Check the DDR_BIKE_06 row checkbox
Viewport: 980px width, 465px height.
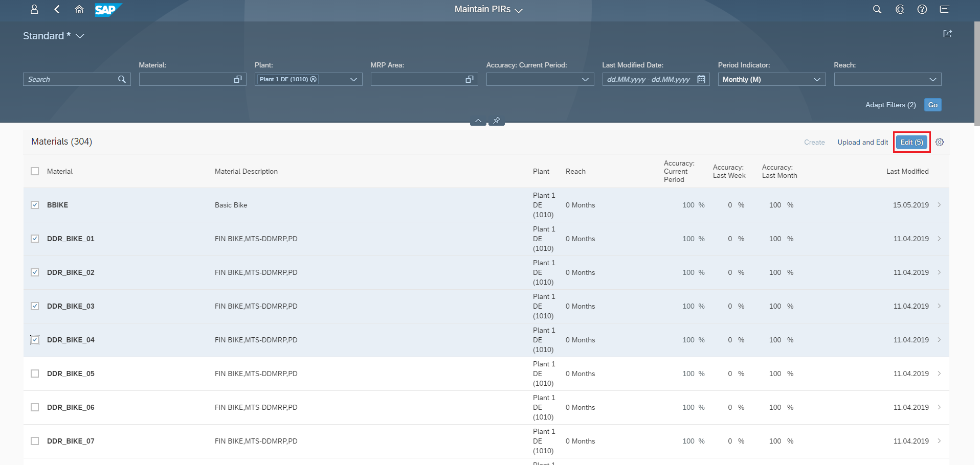(x=35, y=407)
